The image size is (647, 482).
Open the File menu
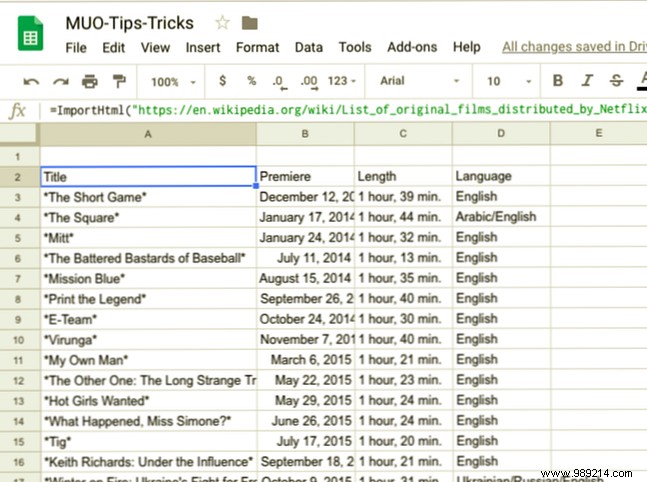click(x=76, y=47)
